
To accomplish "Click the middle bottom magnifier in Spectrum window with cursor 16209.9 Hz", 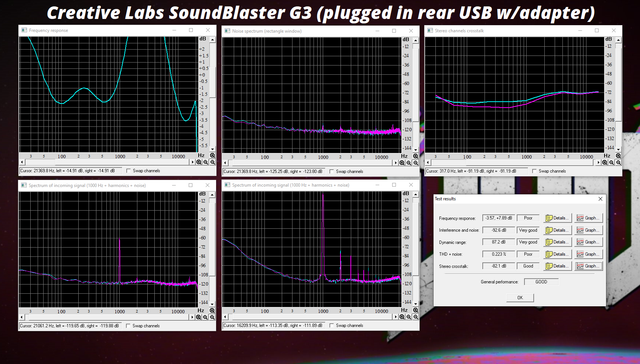I will (x=409, y=317).
